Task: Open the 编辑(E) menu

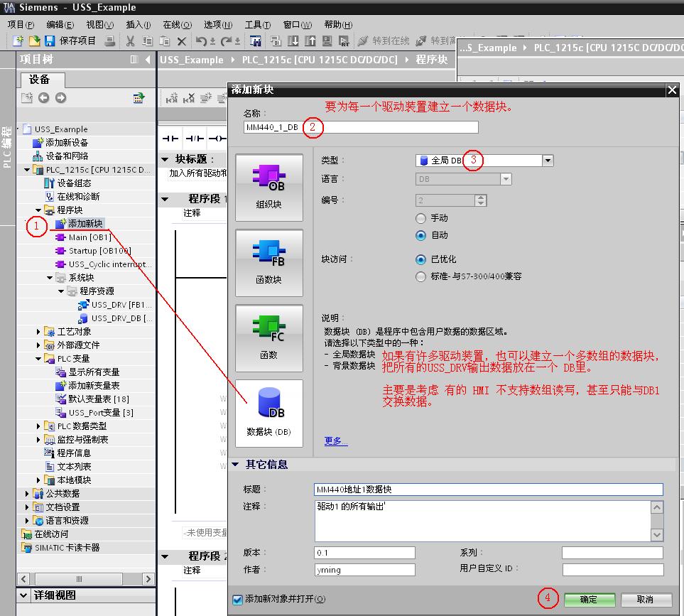Action: pyautogui.click(x=60, y=25)
